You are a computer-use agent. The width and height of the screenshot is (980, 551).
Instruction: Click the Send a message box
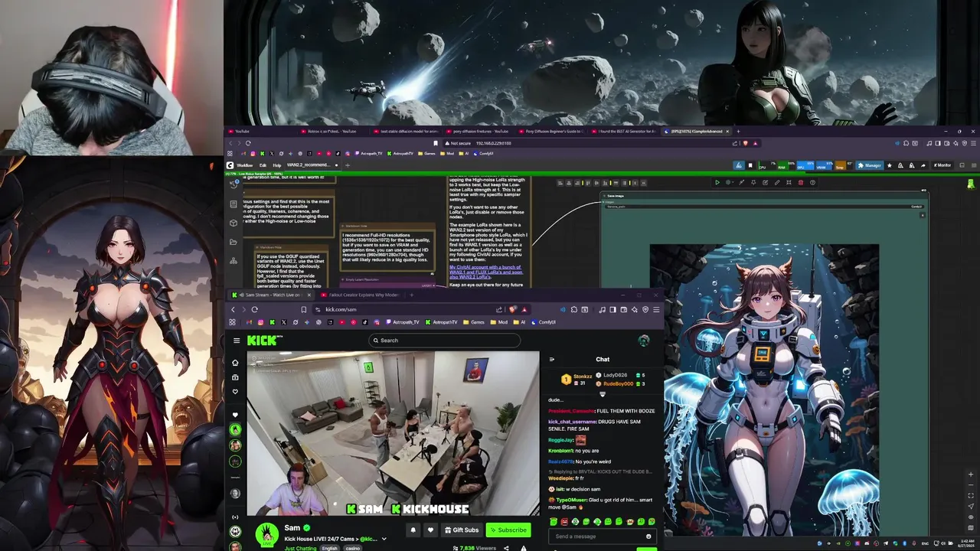pos(603,536)
